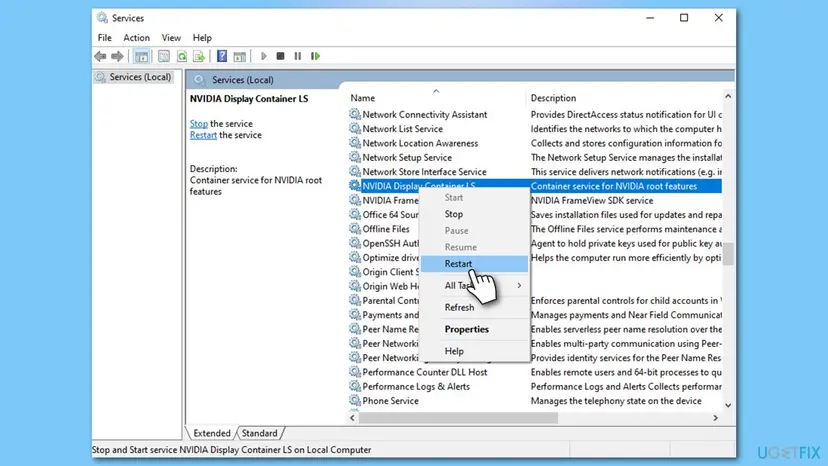Screen dimensions: 828x466
Task: Click the Services app icon in title bar
Action: coord(102,17)
